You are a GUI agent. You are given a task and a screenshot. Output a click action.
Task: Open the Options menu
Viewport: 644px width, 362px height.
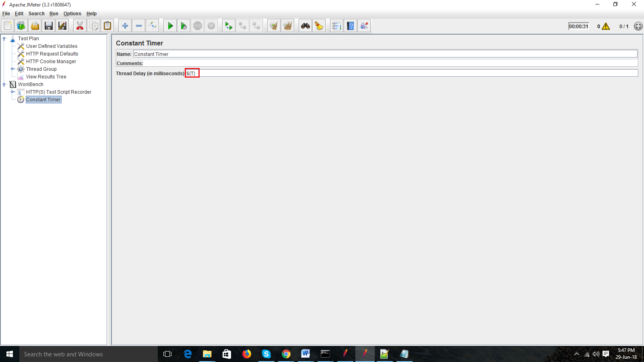72,14
